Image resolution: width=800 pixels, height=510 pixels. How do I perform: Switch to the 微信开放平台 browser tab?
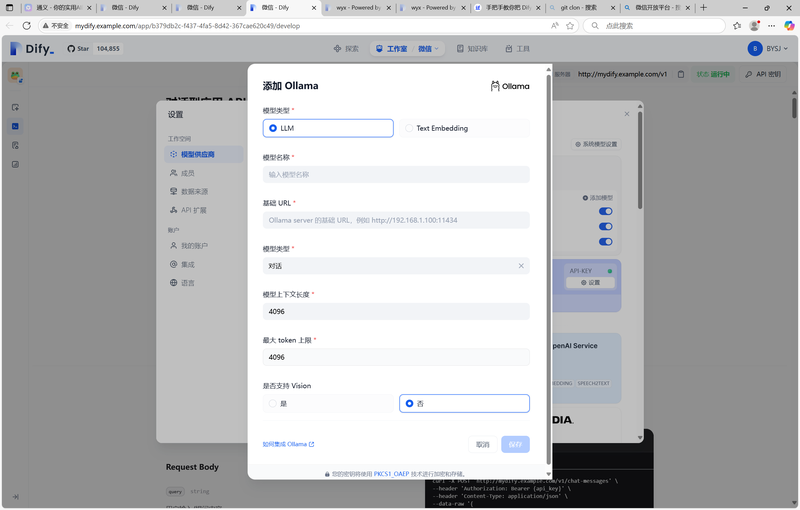tap(657, 8)
